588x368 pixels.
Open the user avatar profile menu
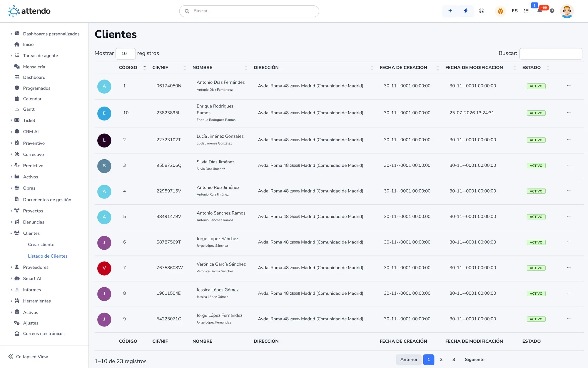click(567, 11)
